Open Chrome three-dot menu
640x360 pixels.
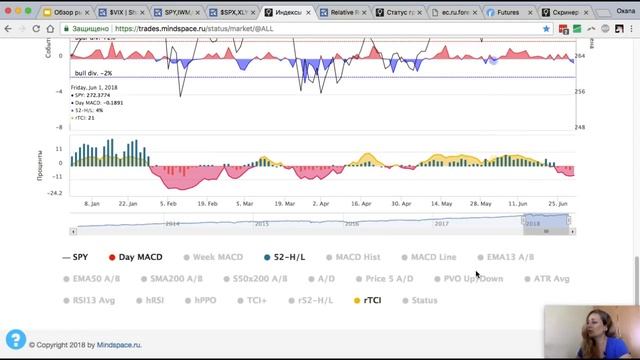632,29
